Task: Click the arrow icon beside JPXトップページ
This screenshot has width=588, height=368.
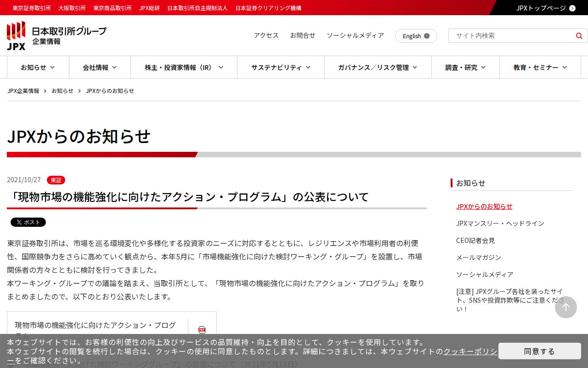Action: pyautogui.click(x=572, y=8)
